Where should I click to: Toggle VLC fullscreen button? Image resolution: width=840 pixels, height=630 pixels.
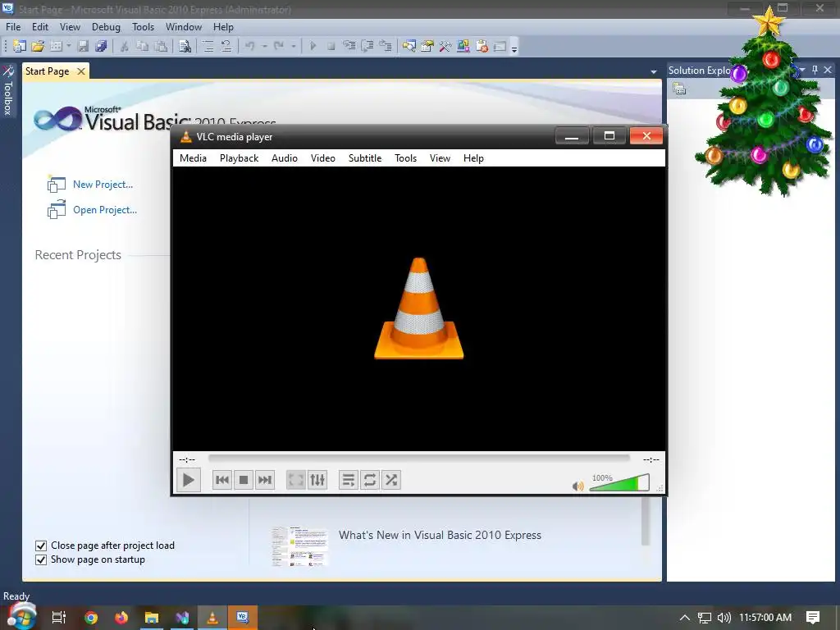[x=295, y=479]
